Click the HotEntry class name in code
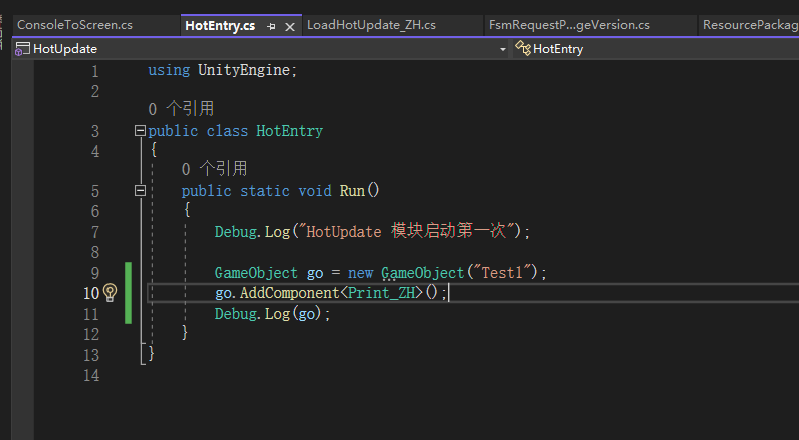 [289, 131]
